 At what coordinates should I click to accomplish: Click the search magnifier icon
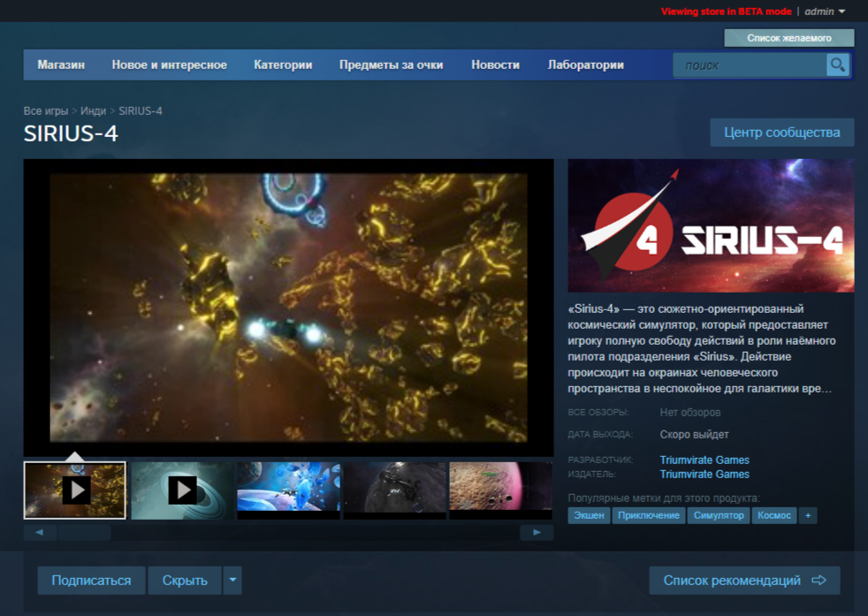838,65
